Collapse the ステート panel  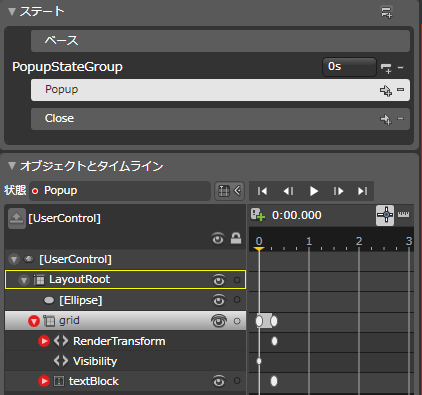point(12,12)
